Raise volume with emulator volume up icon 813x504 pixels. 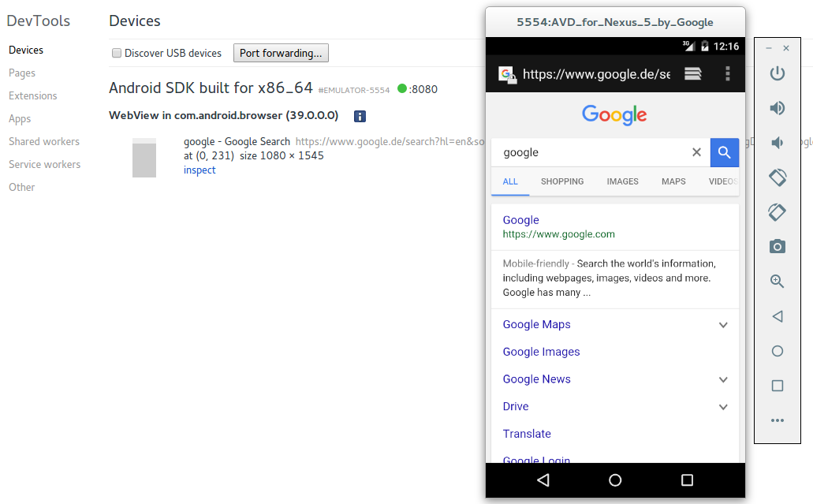pyautogui.click(x=778, y=108)
